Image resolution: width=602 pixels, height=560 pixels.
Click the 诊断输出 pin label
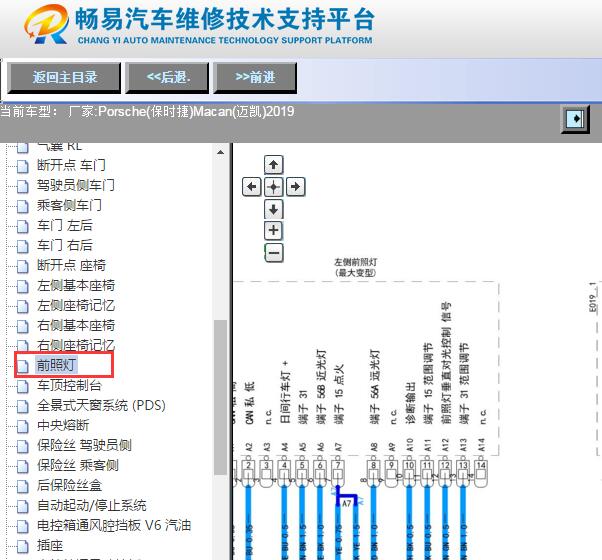coord(410,403)
